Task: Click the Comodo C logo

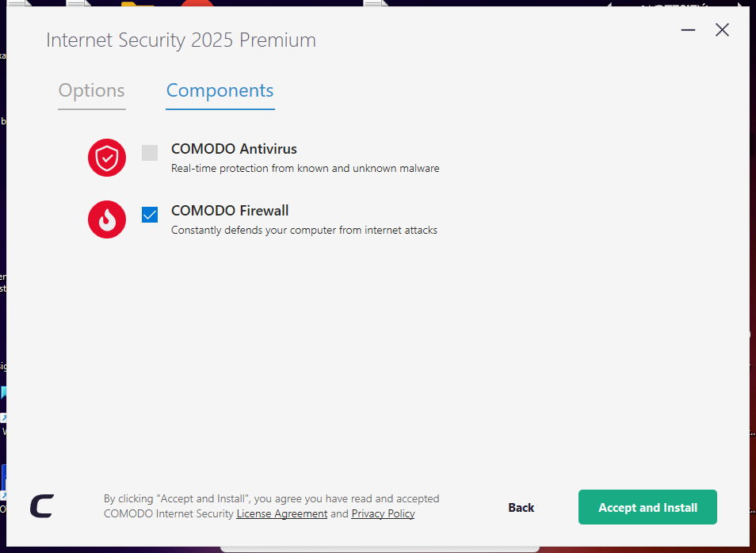Action: coord(42,506)
